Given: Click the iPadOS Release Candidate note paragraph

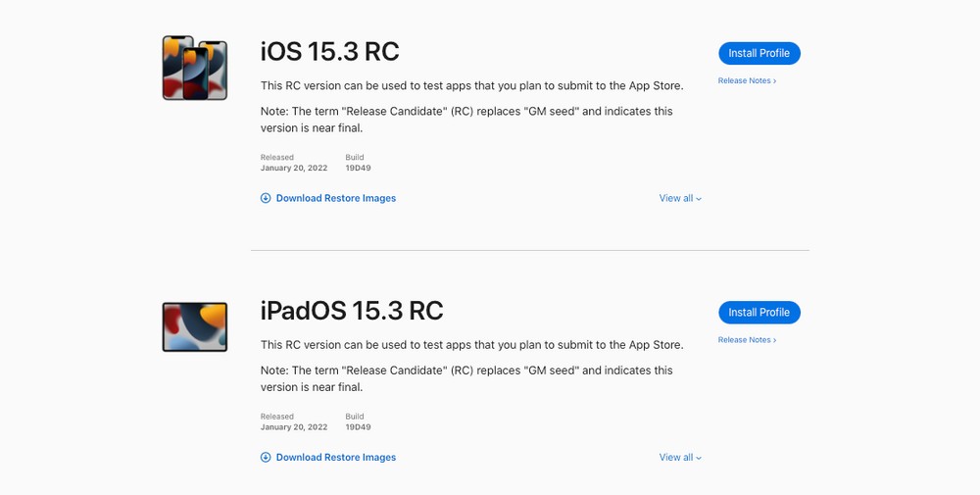Looking at the screenshot, I should (x=466, y=378).
